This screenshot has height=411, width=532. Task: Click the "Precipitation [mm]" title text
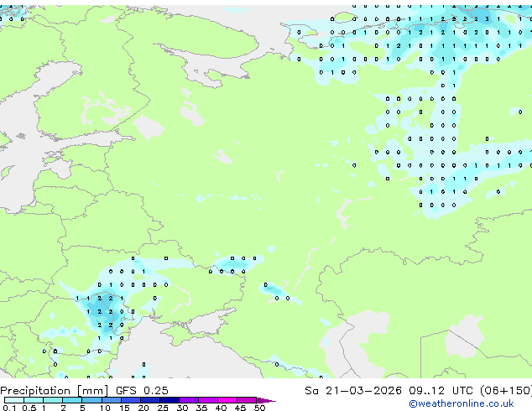pyautogui.click(x=55, y=391)
